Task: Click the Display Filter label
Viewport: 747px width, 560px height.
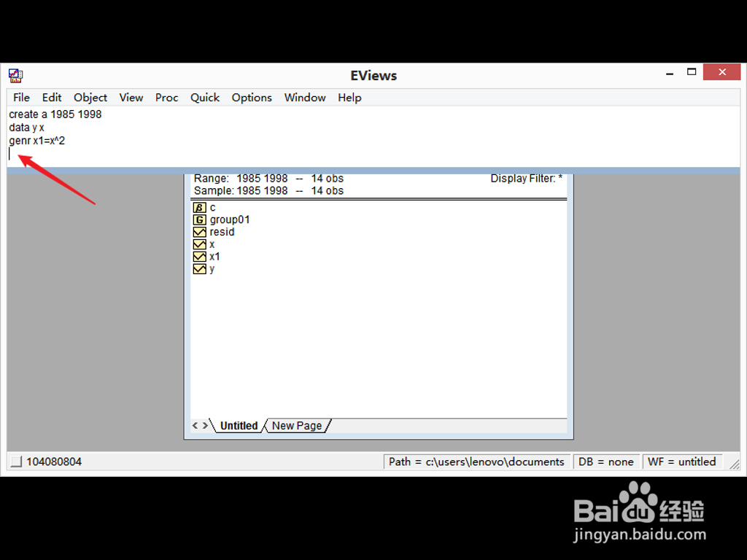Action: point(527,179)
